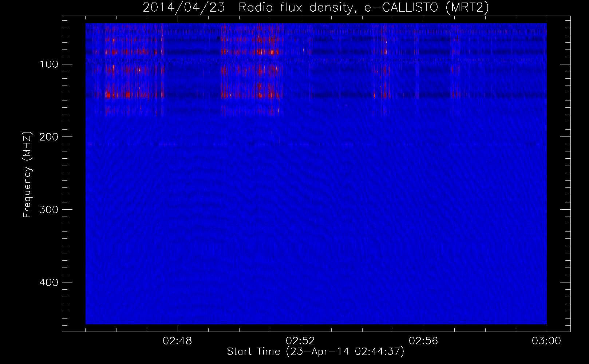
Task: Select the 'Frequency (MHZ)' y-axis label
Action: tap(27, 175)
